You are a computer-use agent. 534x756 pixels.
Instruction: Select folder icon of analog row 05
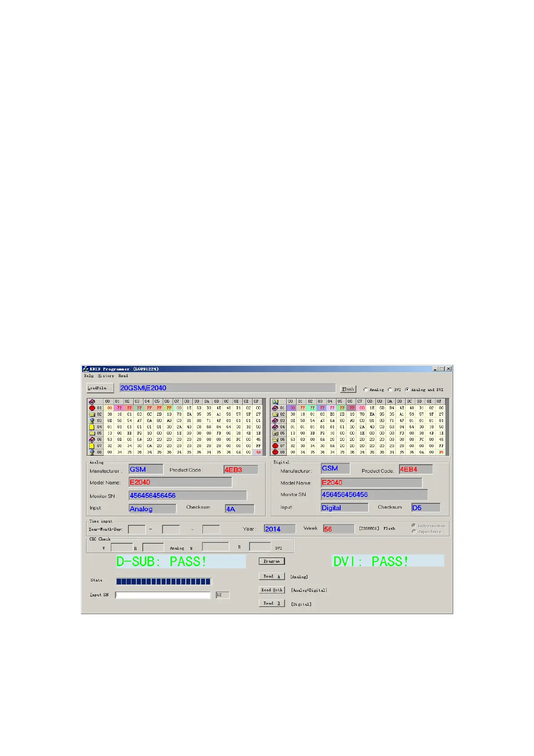point(92,433)
